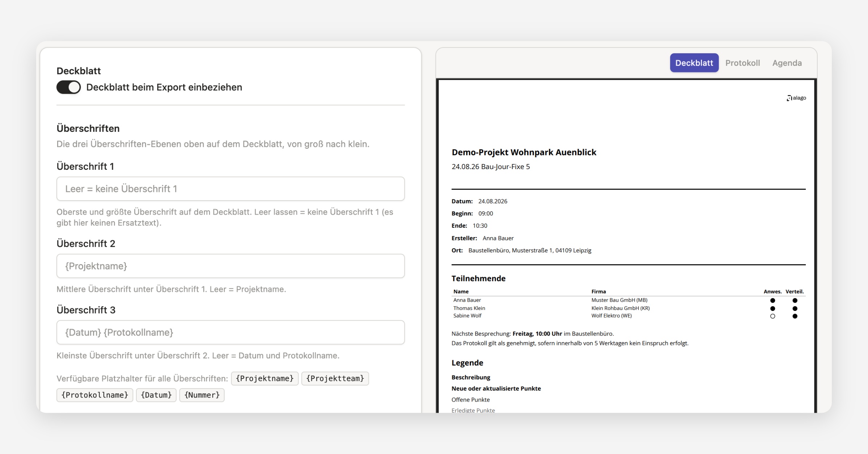
Task: Click Sabine Wolf's empty attendance circle
Action: pyautogui.click(x=773, y=316)
